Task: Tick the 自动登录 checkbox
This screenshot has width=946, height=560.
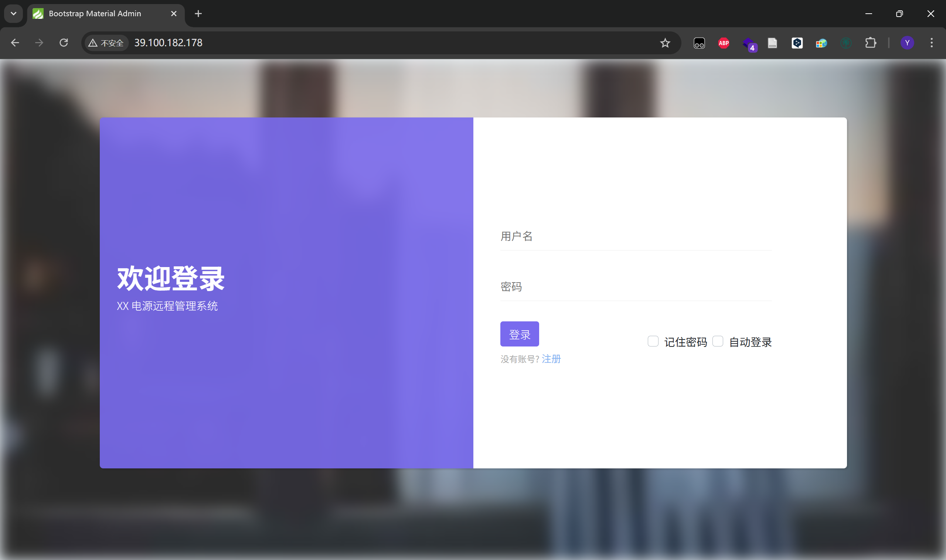Action: 717,341
